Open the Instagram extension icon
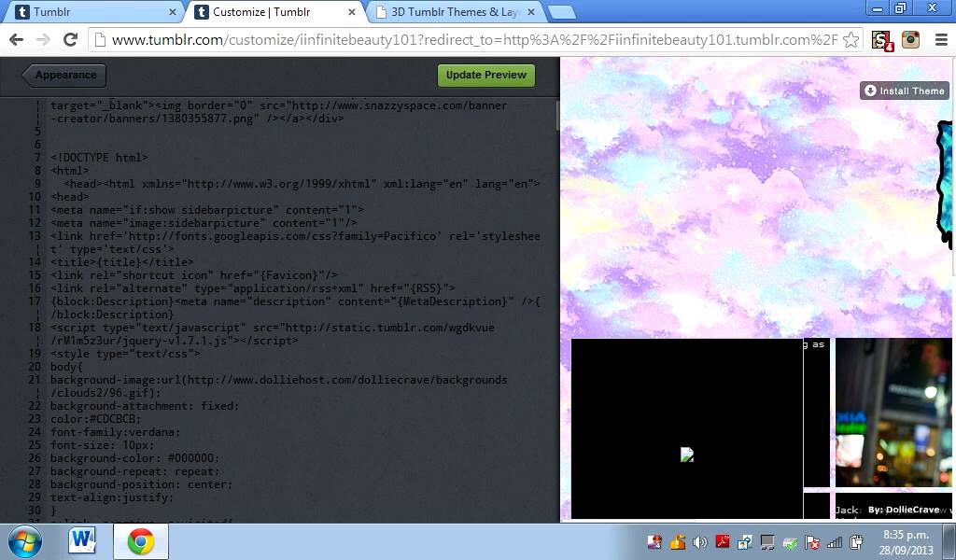Image resolution: width=956 pixels, height=560 pixels. (x=910, y=40)
